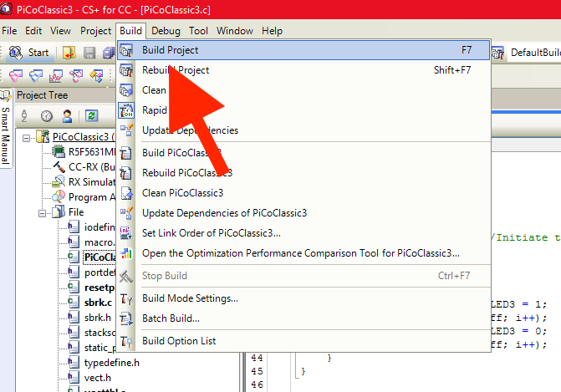The height and width of the screenshot is (392, 561).
Task: Open the Edit menu
Action: [33, 31]
